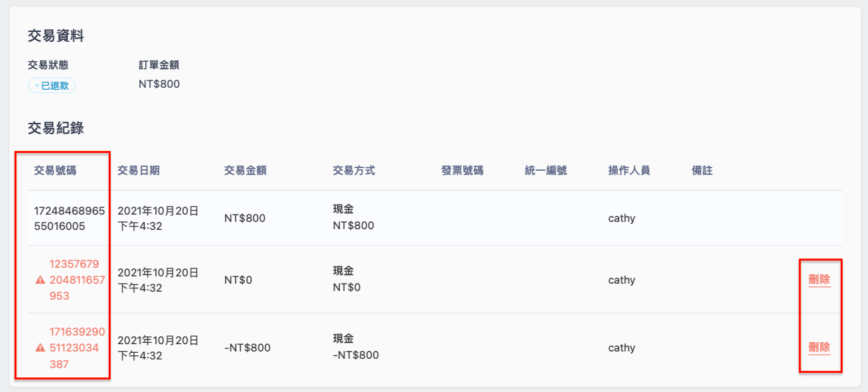Click the 已退款 status badge

[52, 86]
